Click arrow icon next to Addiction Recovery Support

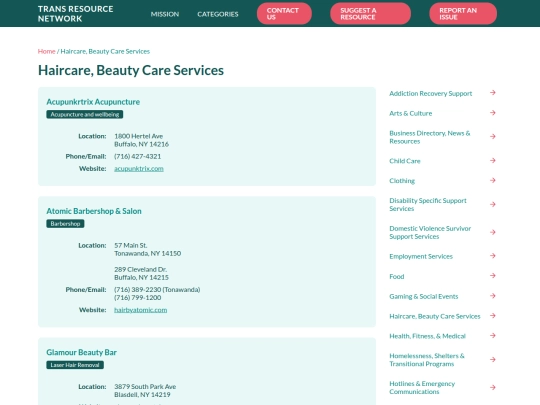pyautogui.click(x=493, y=93)
